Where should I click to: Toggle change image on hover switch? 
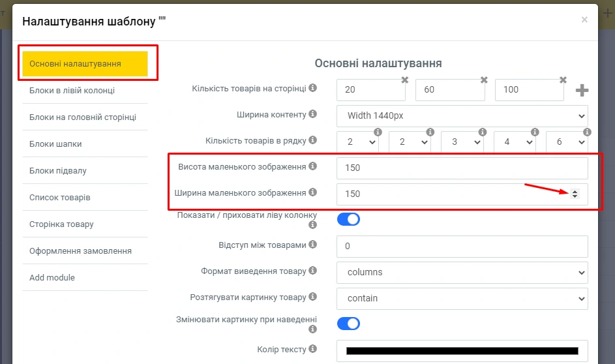(348, 324)
